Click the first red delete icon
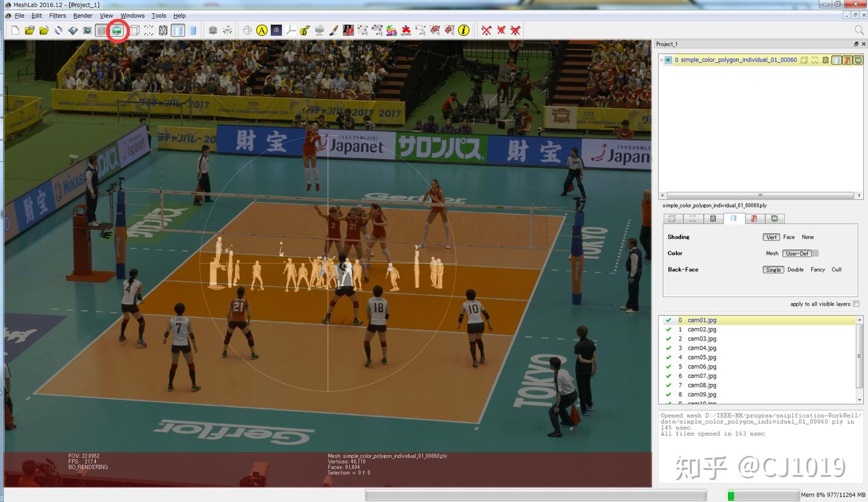 [486, 30]
